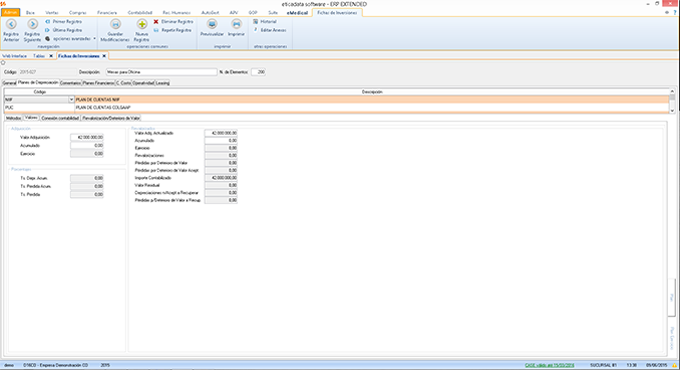Viewport: 680px width, 370px height.
Task: Click the Descripción input field
Action: tap(161, 72)
